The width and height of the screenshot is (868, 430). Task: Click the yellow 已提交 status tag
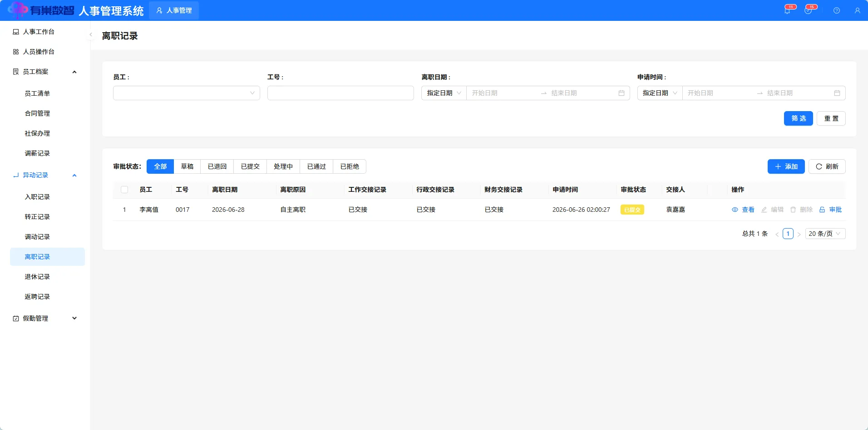click(632, 210)
